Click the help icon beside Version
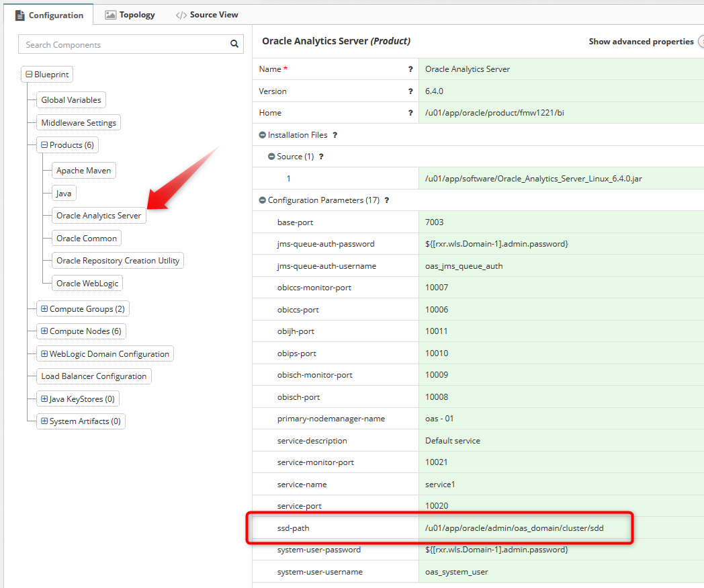 pos(410,91)
